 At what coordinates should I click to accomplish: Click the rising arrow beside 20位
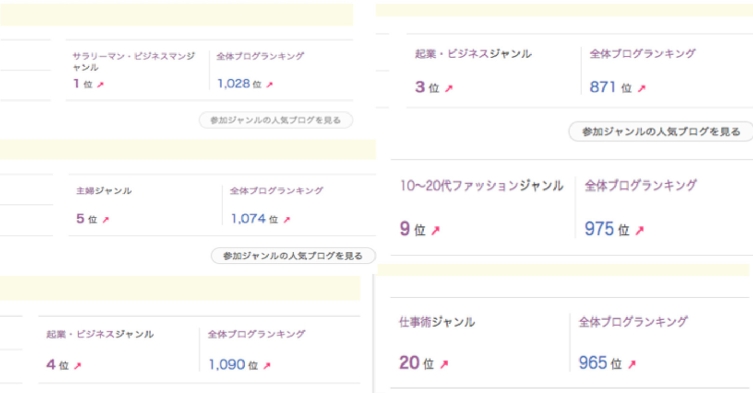(444, 364)
